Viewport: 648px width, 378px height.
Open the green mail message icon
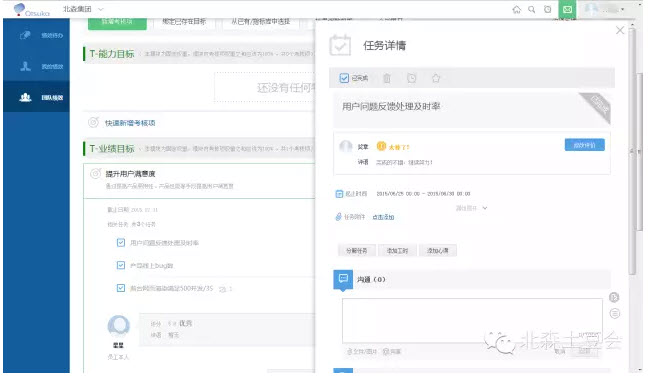567,9
